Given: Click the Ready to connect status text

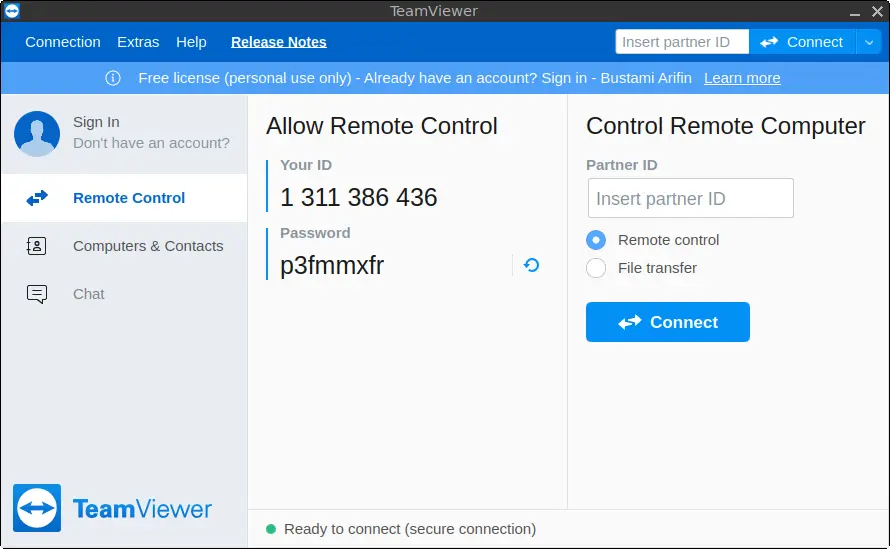Looking at the screenshot, I should pos(410,529).
